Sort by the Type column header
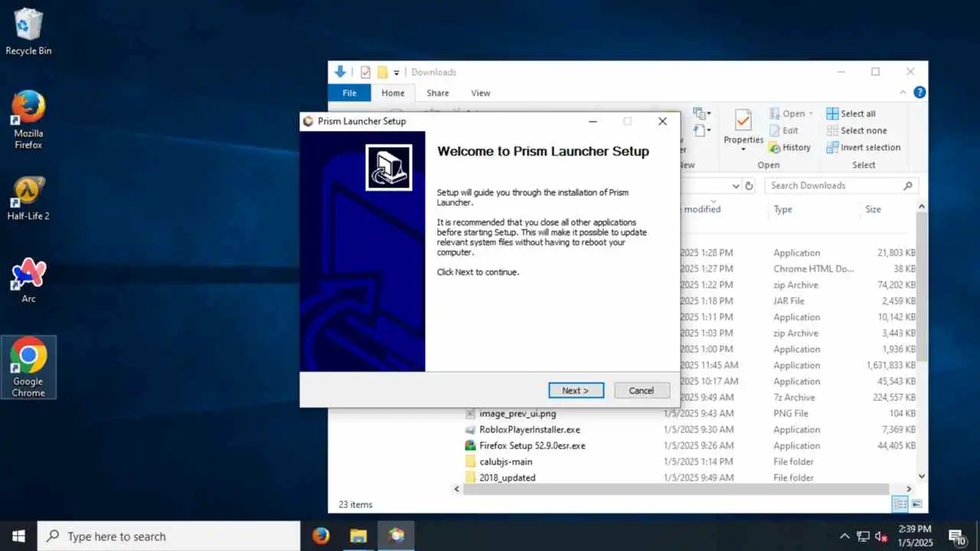The width and height of the screenshot is (980, 551). click(x=782, y=209)
